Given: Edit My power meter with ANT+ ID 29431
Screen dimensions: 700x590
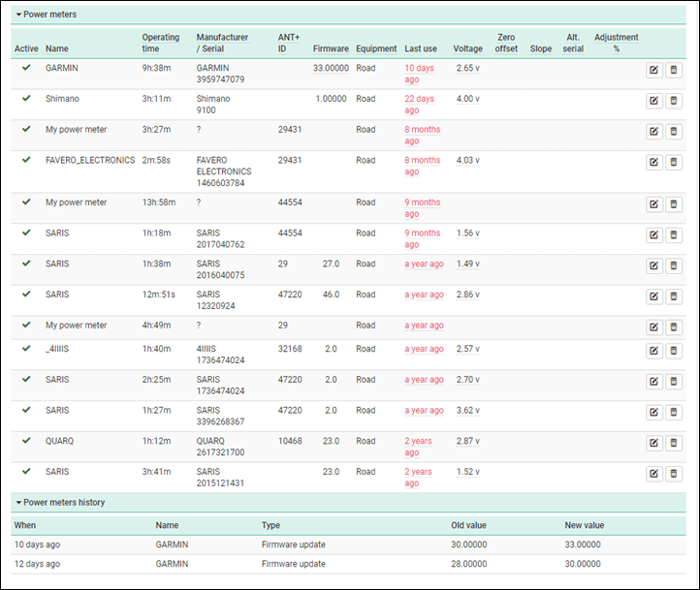Looking at the screenshot, I should (654, 132).
